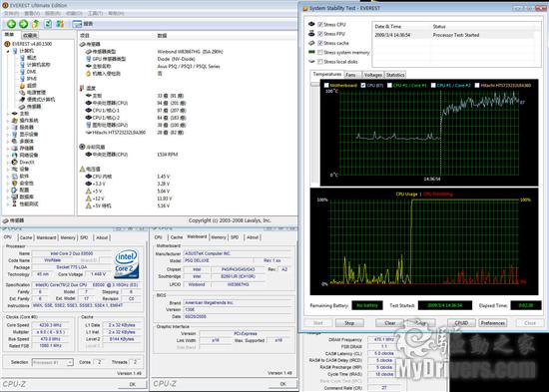Expand the 主板 (Motherboard) tree node arrow
Image resolution: width=549 pixels, height=392 pixels.
tap(8, 114)
